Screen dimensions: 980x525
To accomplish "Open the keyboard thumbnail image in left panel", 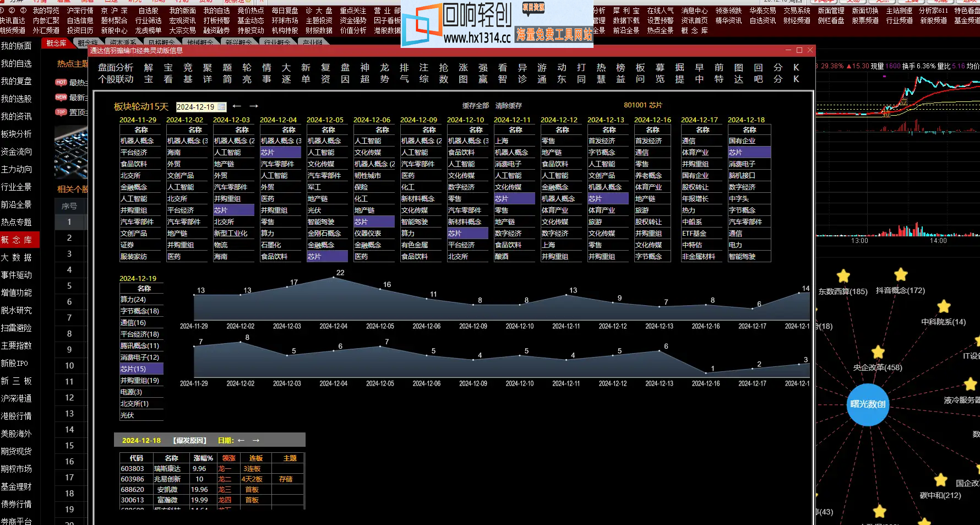I will pyautogui.click(x=71, y=153).
